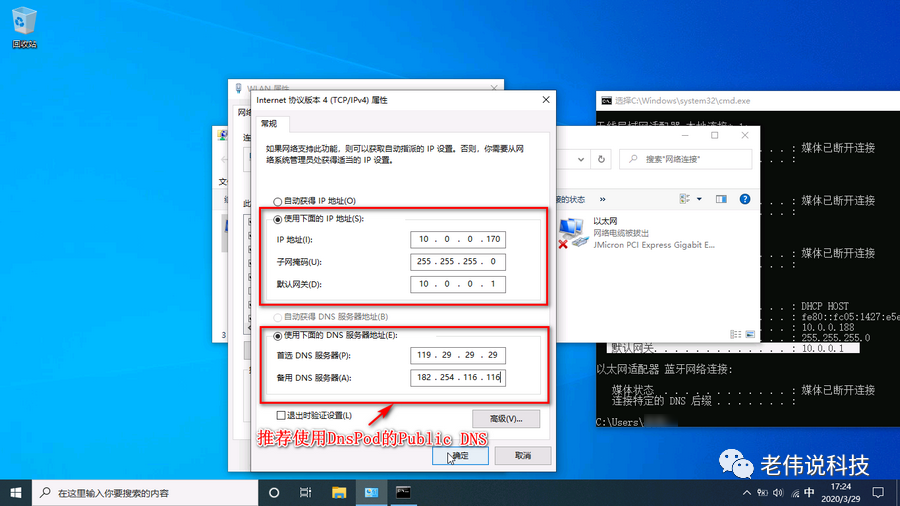Select the 以太网 Ethernet adapter icon
900x506 pixels.
tap(572, 233)
